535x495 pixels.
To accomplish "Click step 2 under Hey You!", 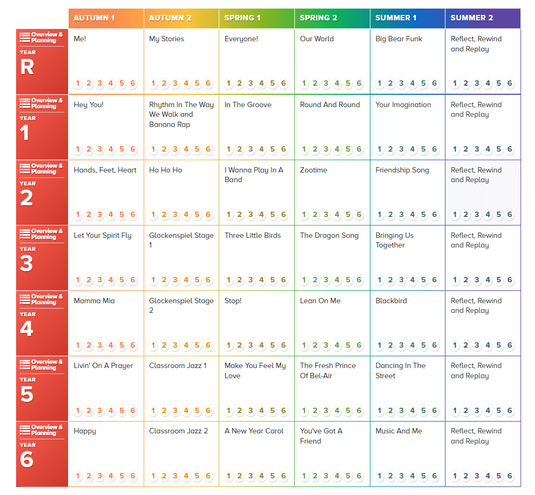I will click(x=89, y=149).
